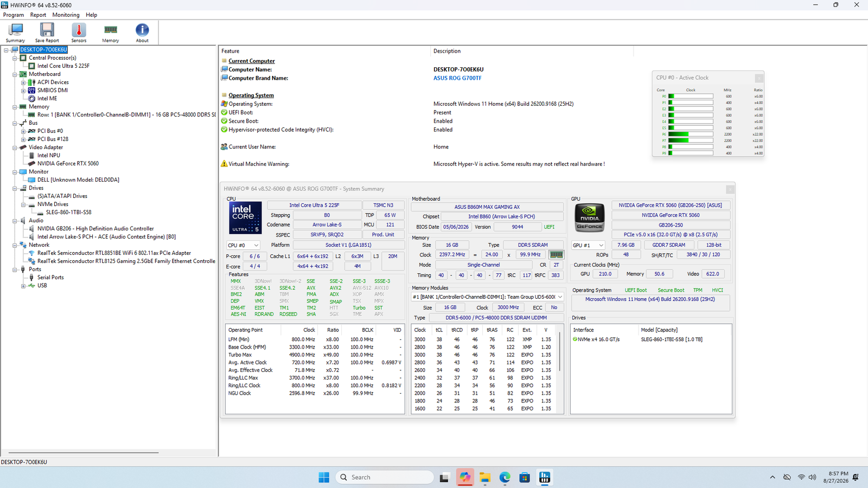Click the memory chip icon beside 99.9 MHz
The image size is (868, 488).
pyautogui.click(x=557, y=255)
